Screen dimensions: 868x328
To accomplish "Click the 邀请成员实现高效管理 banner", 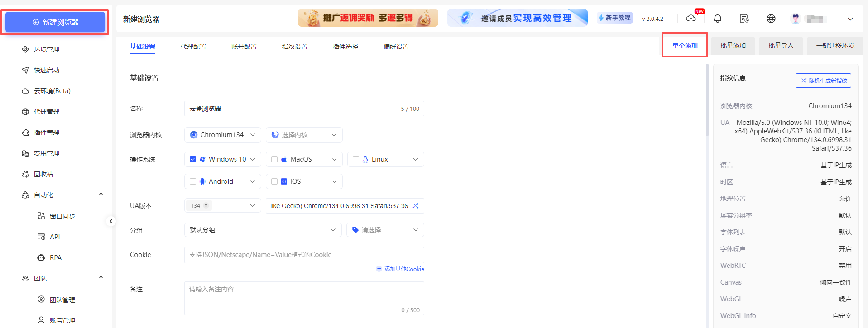I will (x=518, y=18).
